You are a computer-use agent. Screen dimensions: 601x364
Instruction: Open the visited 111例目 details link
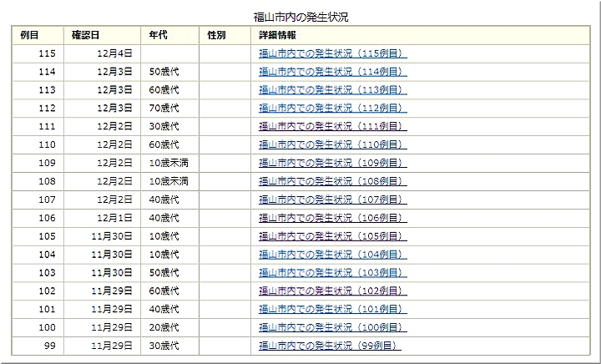[332, 126]
